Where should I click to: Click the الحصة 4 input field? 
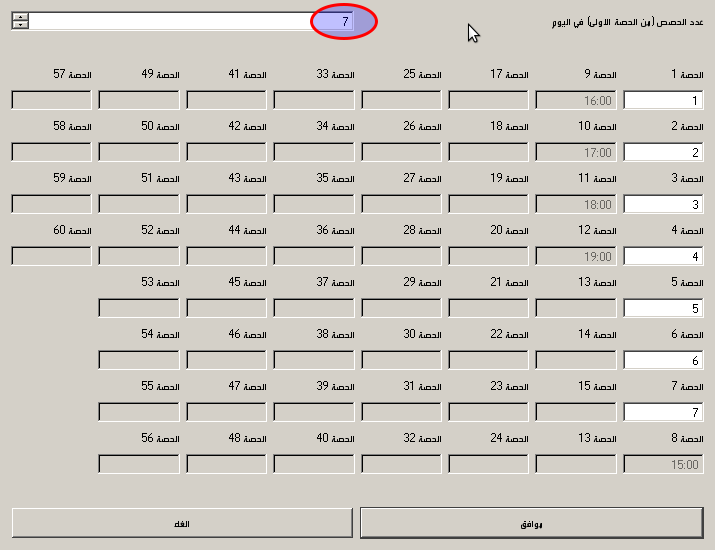[x=663, y=256]
